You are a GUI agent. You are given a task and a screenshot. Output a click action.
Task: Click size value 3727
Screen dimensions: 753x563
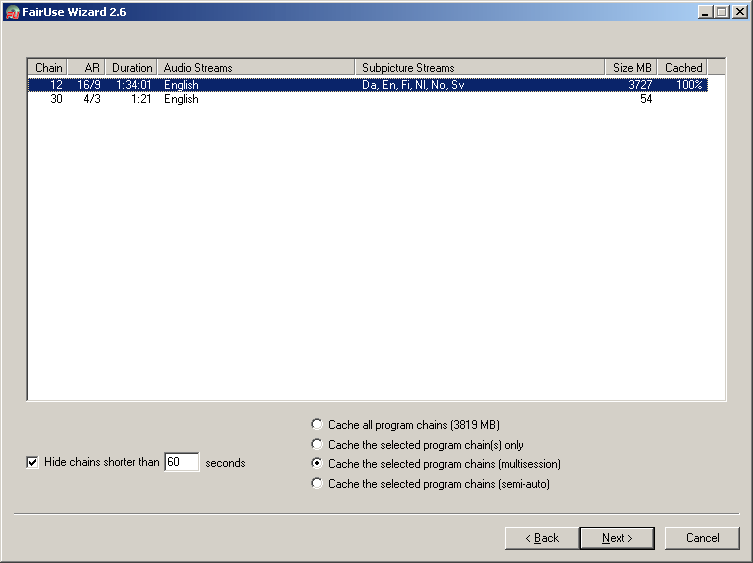click(640, 85)
